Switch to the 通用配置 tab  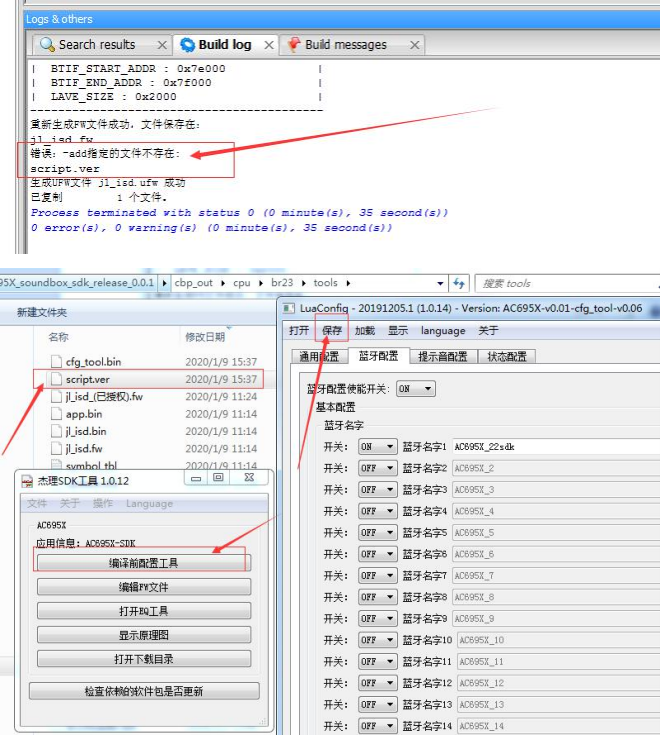click(319, 356)
